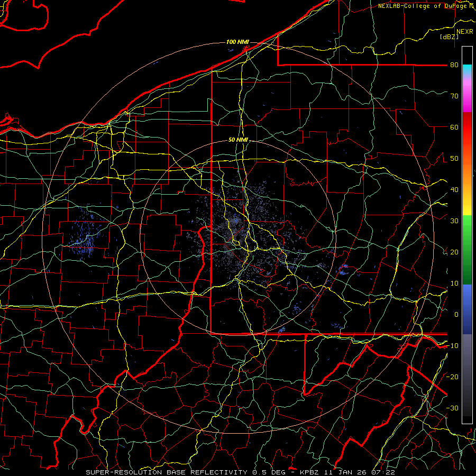The width and height of the screenshot is (476, 476).
Task: Click the -20 value on dBZ scale
Action: tap(452, 377)
